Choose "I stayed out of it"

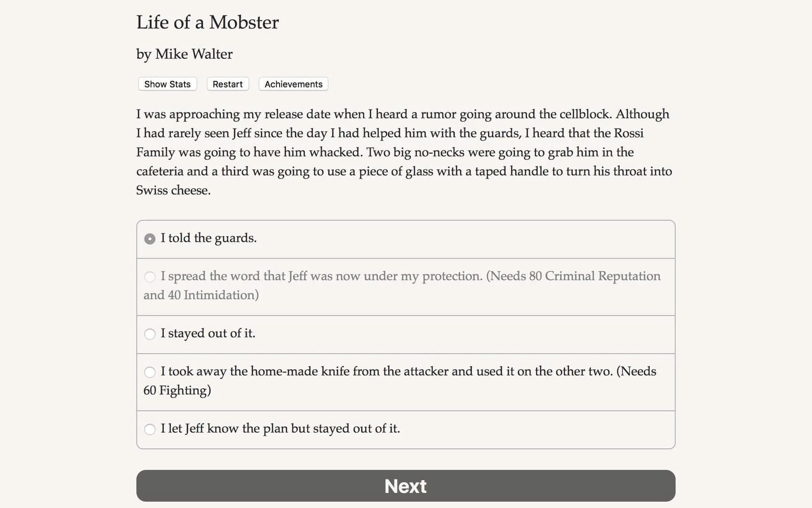[208, 333]
